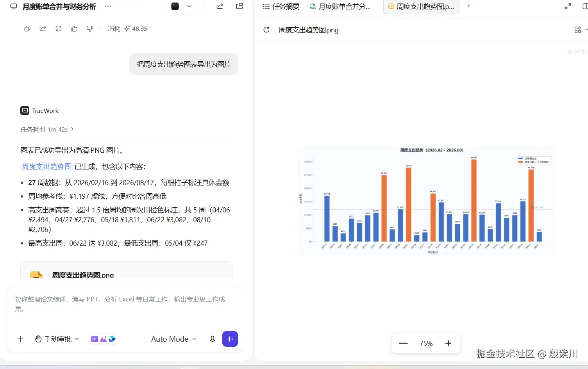
Task: Expand the dropdown arrow beside the terminal icon
Action: click(x=189, y=6)
